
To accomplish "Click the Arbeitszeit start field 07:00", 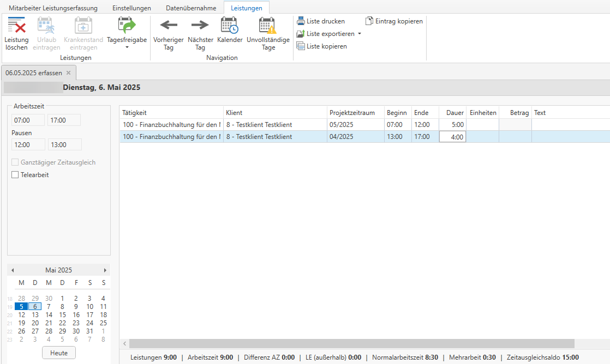I will click(x=28, y=120).
